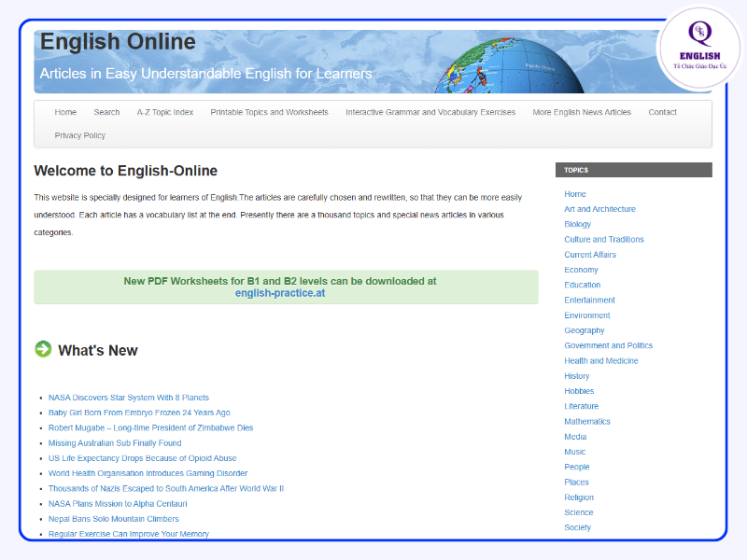Click the TOPICS sidebar header

(634, 170)
